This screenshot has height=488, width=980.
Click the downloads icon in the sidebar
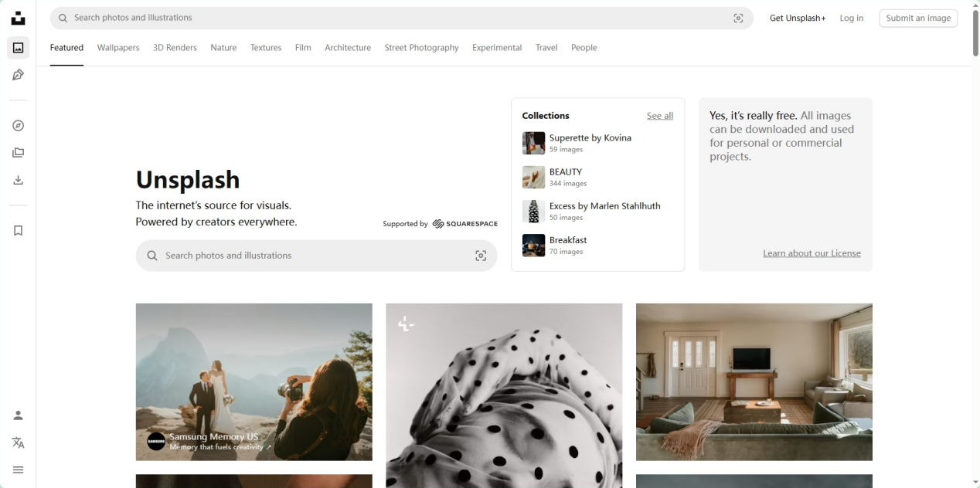click(18, 180)
